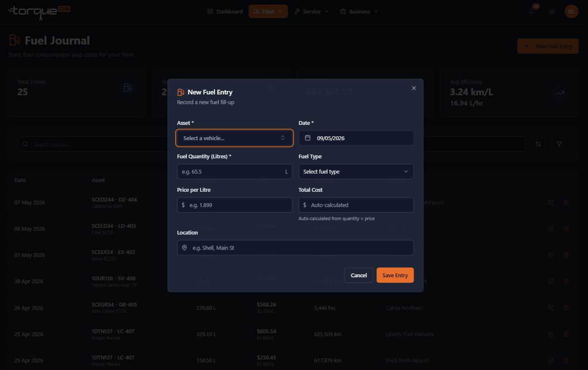Delete the 30 Apr 2026 entry
The image size is (588, 370).
point(566,281)
